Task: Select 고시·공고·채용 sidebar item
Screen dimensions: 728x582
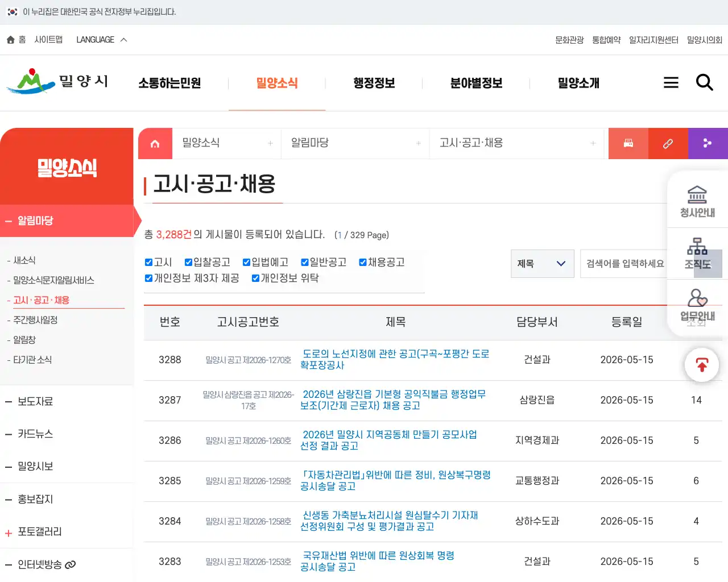Action: 41,300
